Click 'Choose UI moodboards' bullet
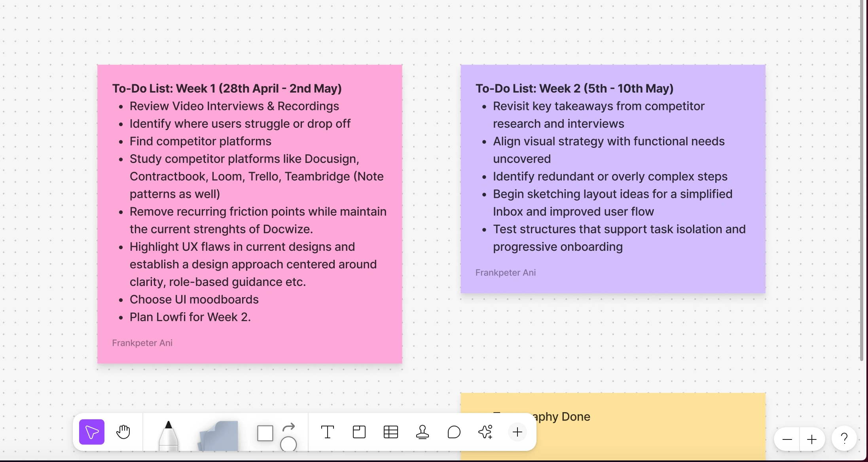This screenshot has height=462, width=868. (194, 299)
